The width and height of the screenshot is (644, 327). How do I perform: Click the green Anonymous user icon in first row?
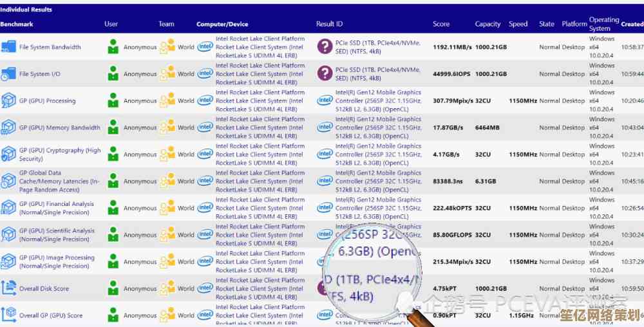[x=113, y=47]
